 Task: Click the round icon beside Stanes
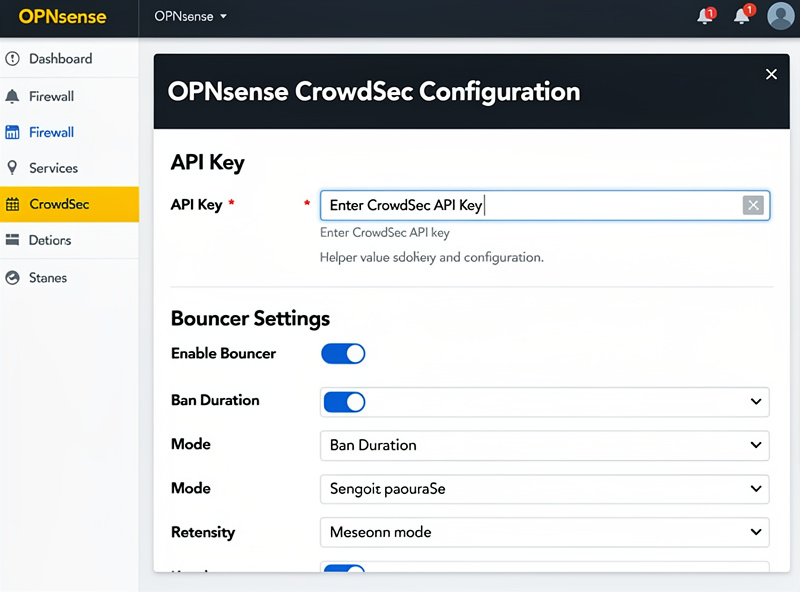[x=12, y=278]
